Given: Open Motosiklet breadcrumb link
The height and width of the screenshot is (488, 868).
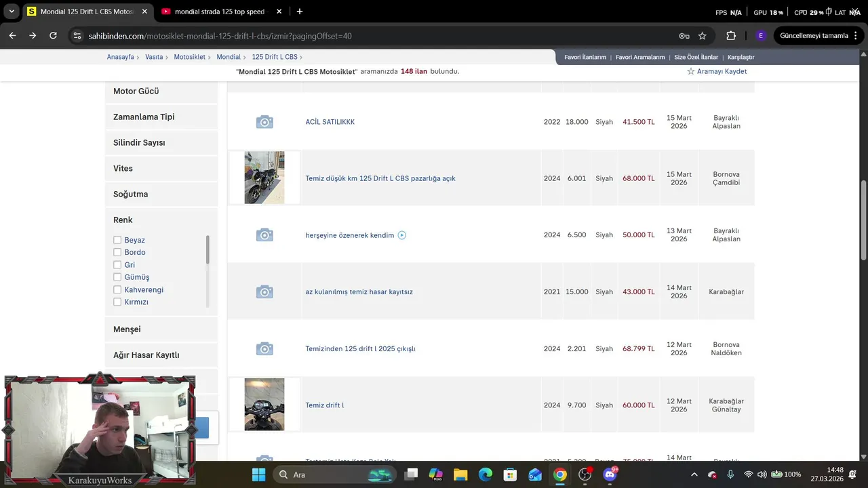Looking at the screenshot, I should (x=189, y=57).
